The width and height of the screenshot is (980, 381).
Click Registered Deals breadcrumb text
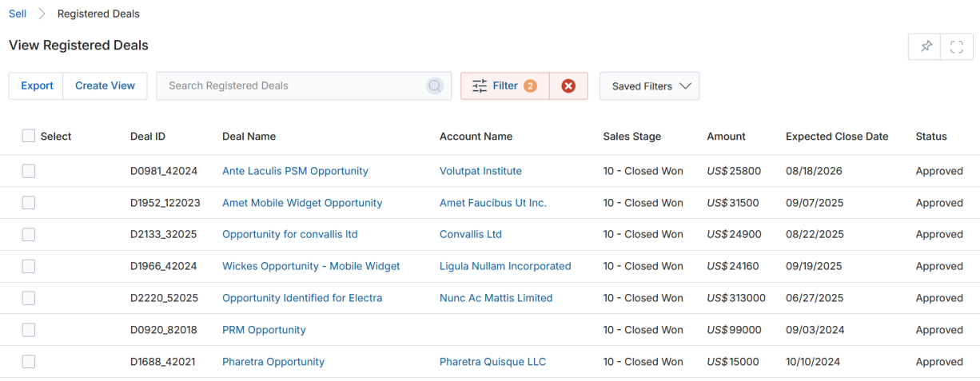pos(98,14)
